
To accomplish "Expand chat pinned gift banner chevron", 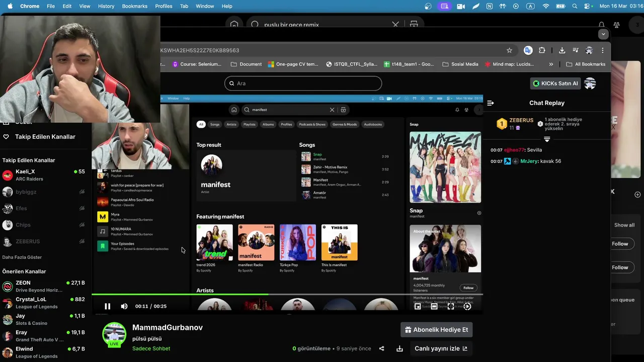I will [x=547, y=139].
